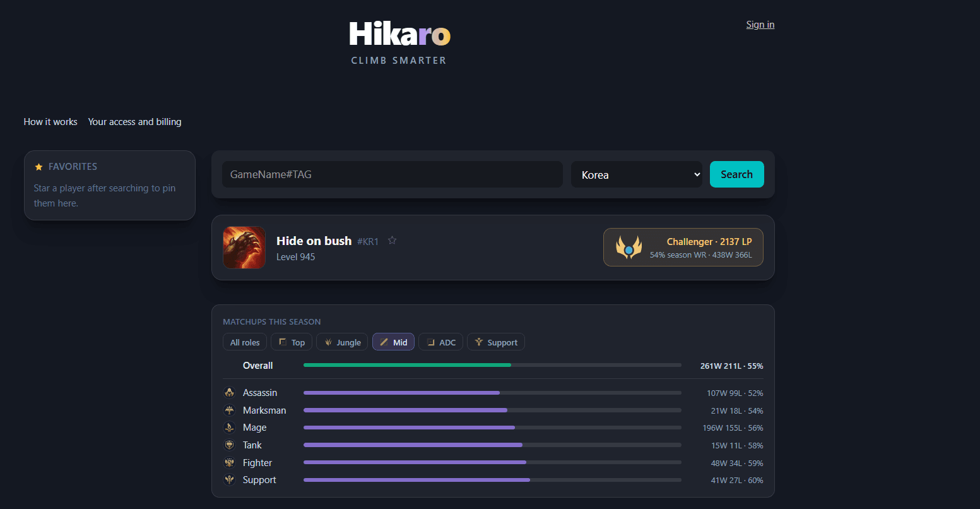Click the Fighter class icon
The height and width of the screenshot is (509, 980).
[230, 463]
